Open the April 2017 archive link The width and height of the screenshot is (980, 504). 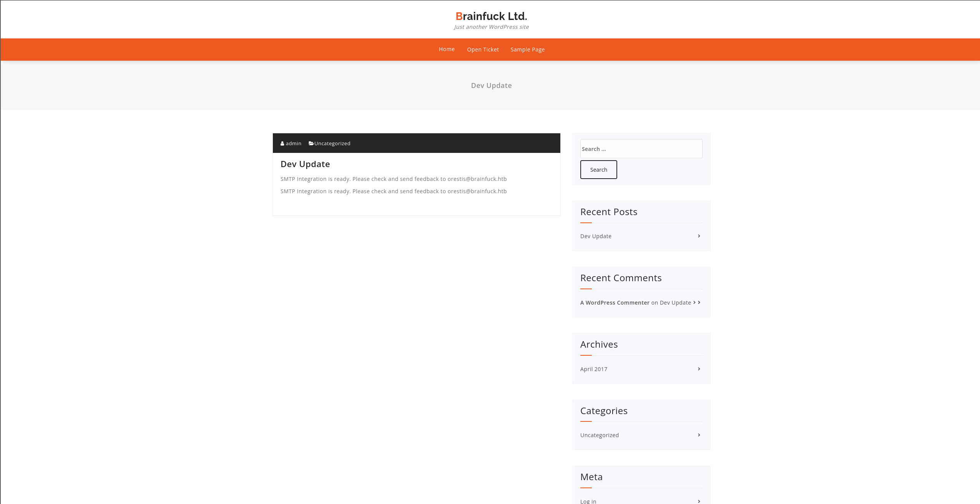pyautogui.click(x=593, y=369)
